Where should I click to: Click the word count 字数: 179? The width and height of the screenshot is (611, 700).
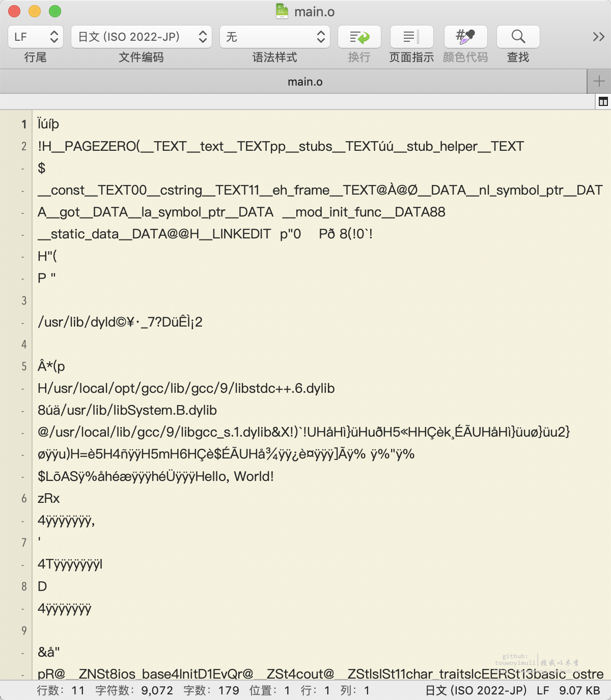[x=211, y=690]
